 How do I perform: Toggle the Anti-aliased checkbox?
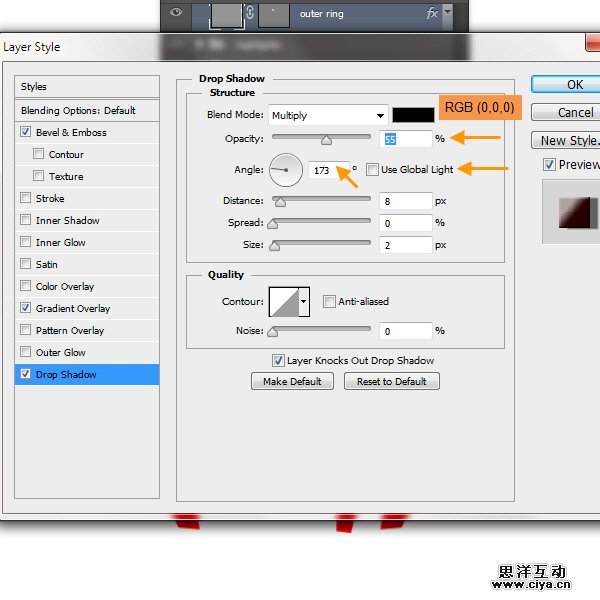pyautogui.click(x=330, y=301)
